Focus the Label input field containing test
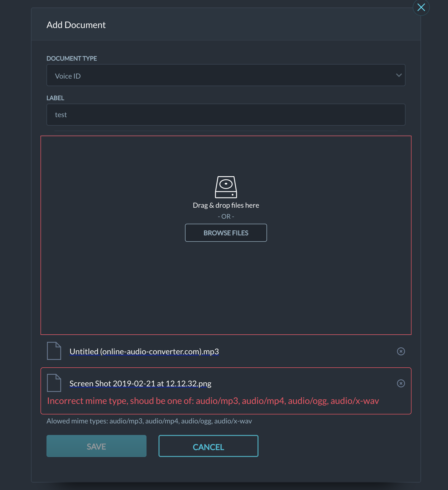The height and width of the screenshot is (490, 448). (226, 115)
